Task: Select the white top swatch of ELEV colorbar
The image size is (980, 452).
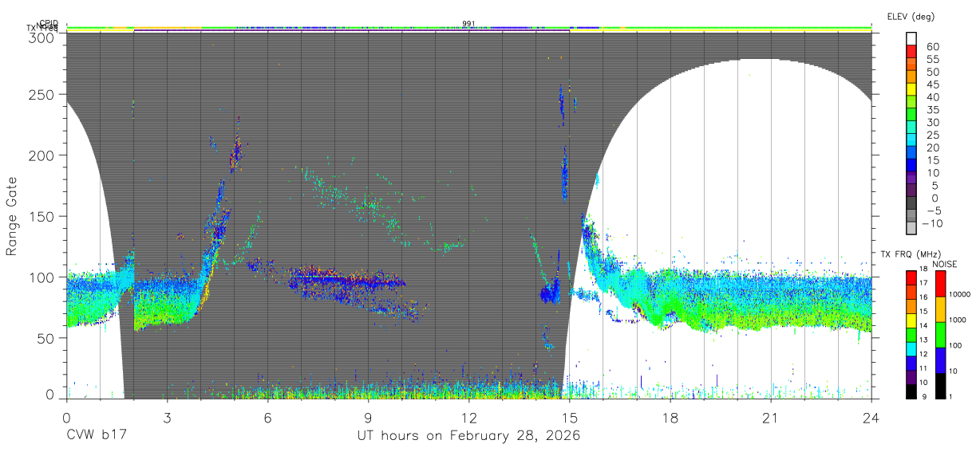Action: click(911, 39)
